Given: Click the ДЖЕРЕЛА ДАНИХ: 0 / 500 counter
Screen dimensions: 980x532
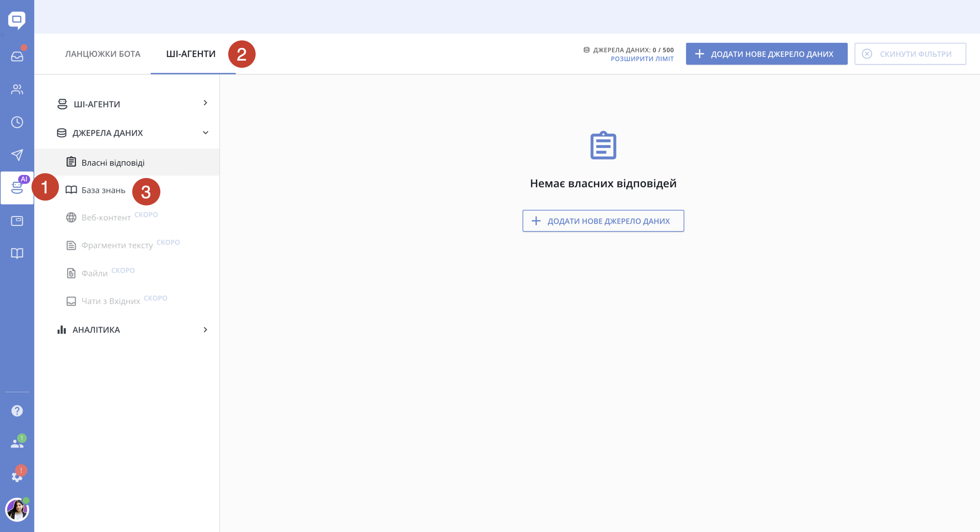Looking at the screenshot, I should click(629, 50).
